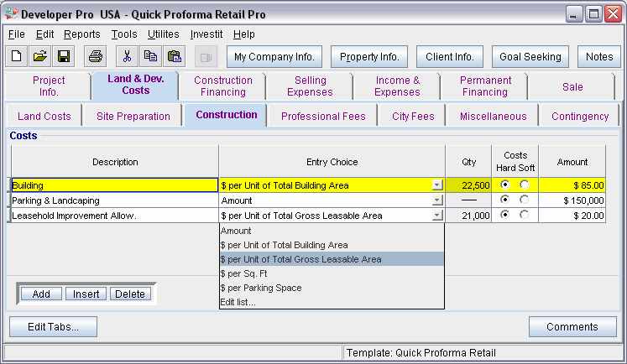
Task: Click the New file toolbar icon
Action: coord(17,56)
